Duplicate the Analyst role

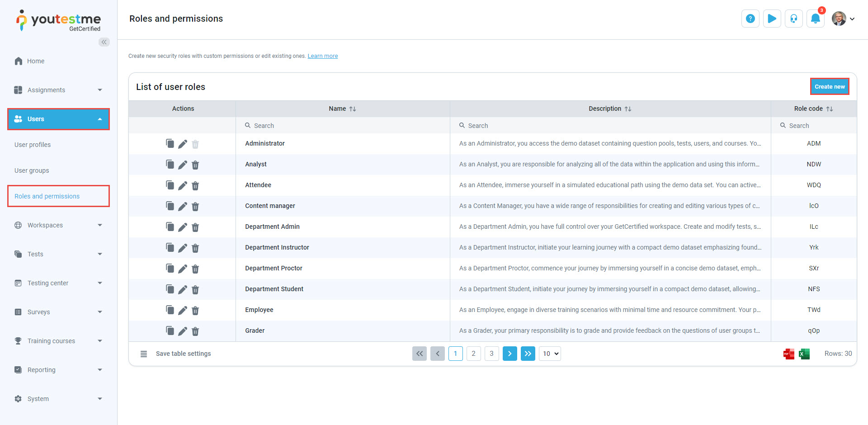pyautogui.click(x=170, y=165)
